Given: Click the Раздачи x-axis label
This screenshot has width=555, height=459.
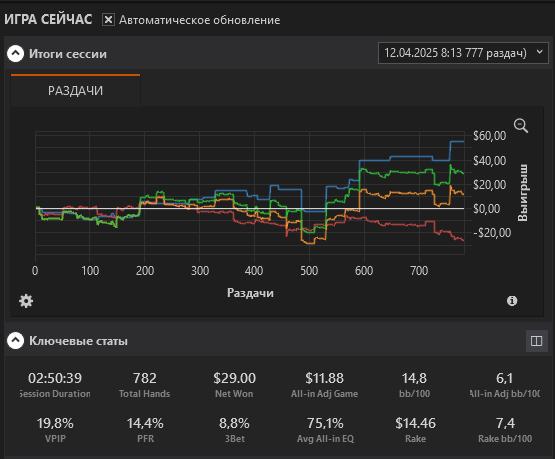Looking at the screenshot, I should pos(250,293).
